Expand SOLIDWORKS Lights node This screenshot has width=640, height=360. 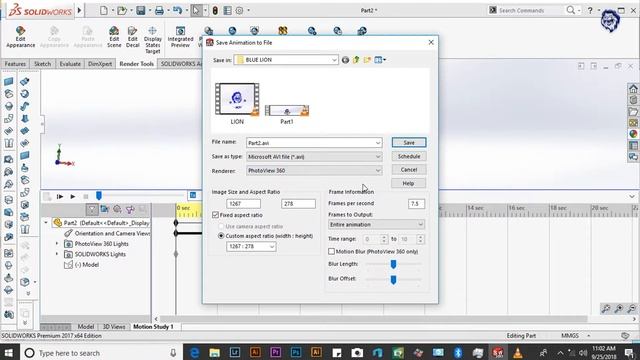(x=57, y=254)
